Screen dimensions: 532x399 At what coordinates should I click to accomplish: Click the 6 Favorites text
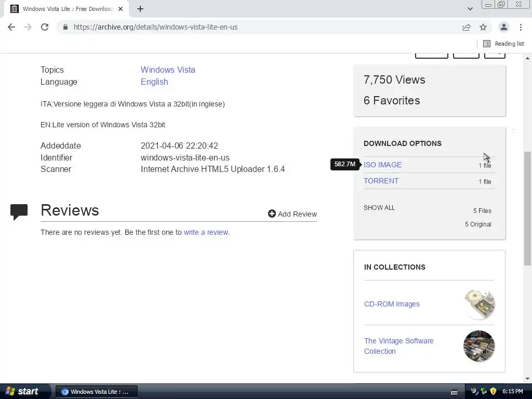point(392,100)
